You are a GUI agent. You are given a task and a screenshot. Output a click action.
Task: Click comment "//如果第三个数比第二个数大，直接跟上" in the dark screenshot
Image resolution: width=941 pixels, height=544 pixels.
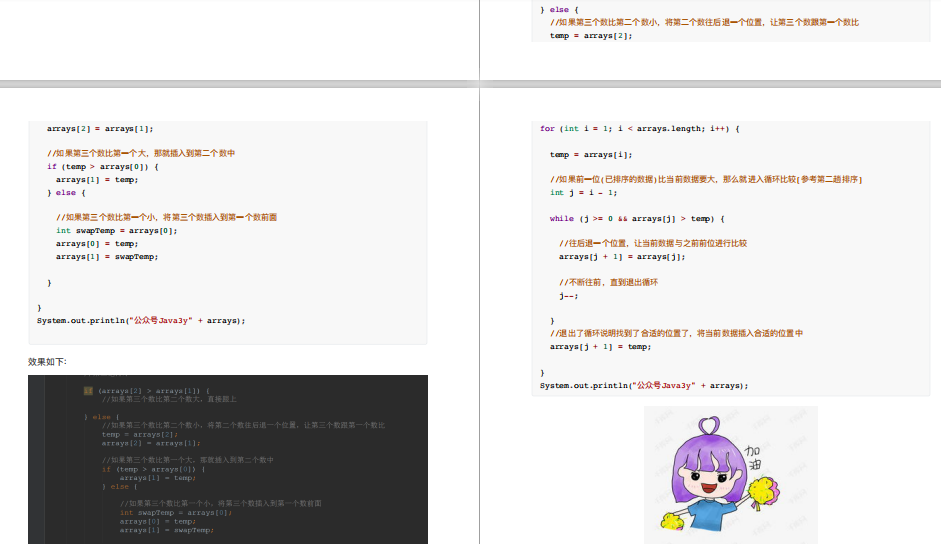169,399
